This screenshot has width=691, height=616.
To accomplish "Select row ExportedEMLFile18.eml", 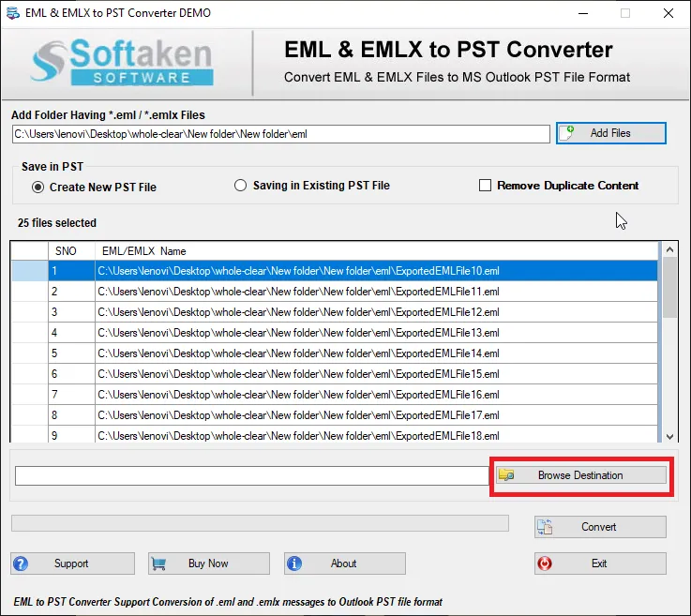I will [376, 434].
